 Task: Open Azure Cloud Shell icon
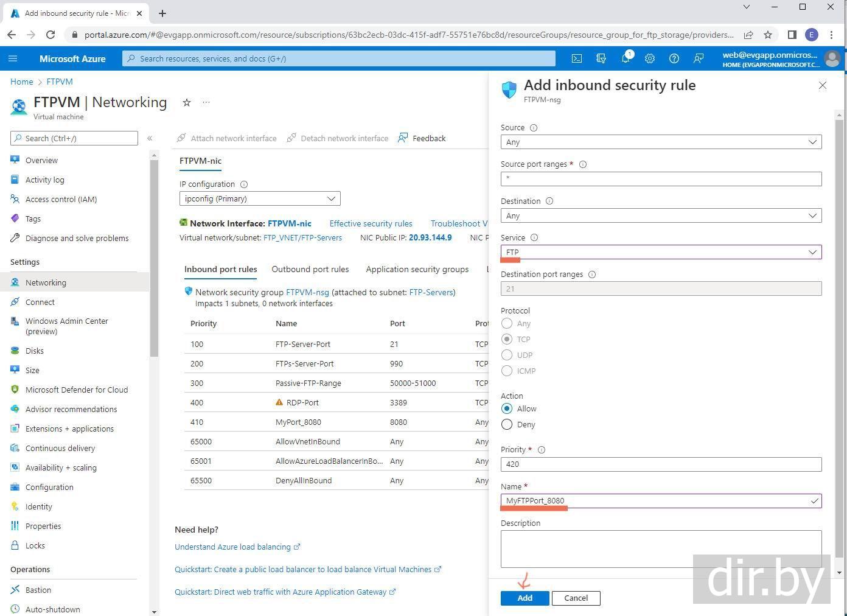tap(576, 58)
